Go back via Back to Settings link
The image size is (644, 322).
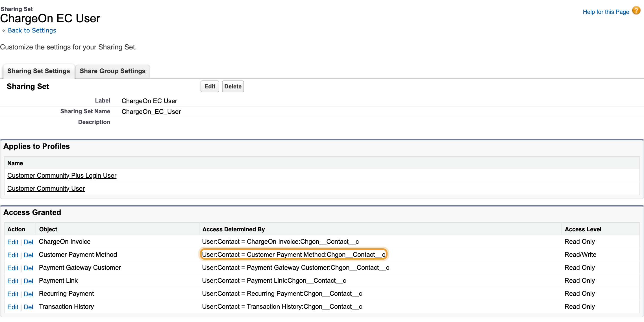click(x=32, y=31)
